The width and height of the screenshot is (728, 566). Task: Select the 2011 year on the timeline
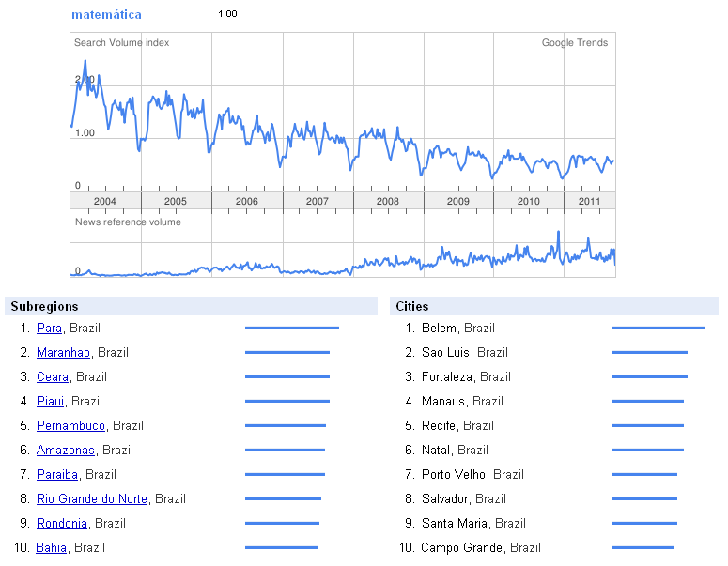coord(590,201)
